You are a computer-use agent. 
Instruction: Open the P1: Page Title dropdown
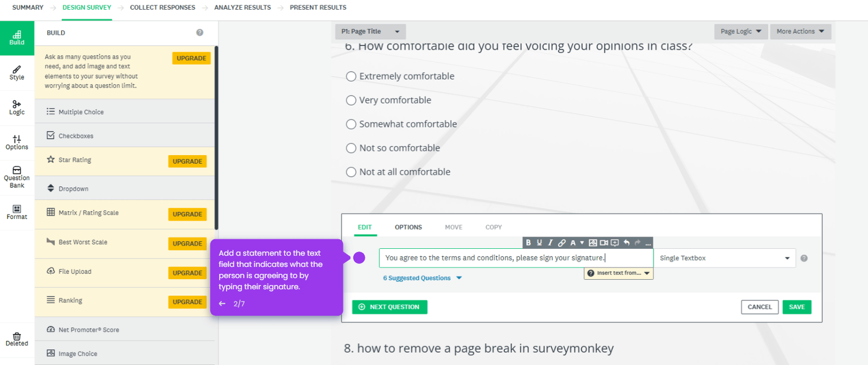pyautogui.click(x=370, y=31)
